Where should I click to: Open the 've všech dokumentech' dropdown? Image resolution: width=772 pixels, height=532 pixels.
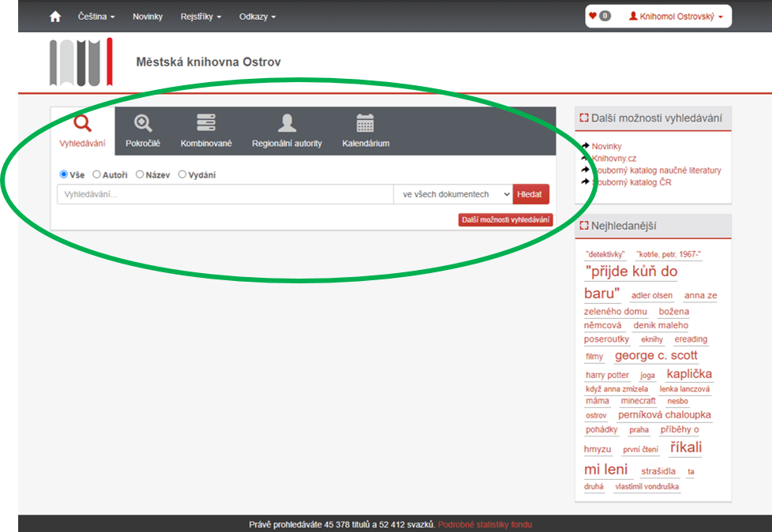tap(453, 194)
